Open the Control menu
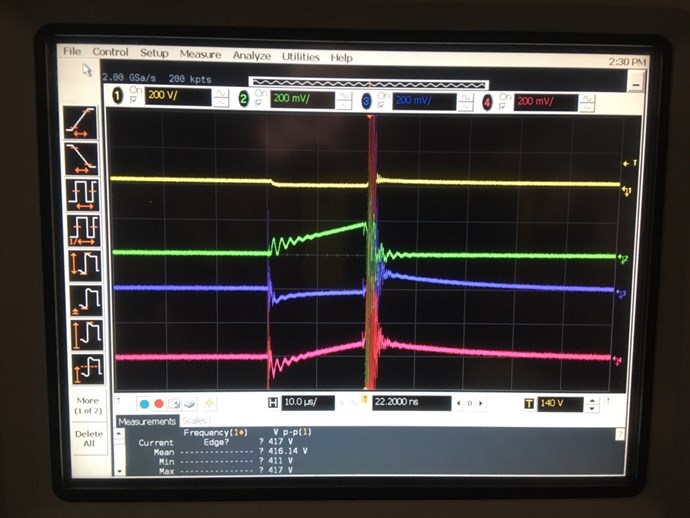 (110, 52)
